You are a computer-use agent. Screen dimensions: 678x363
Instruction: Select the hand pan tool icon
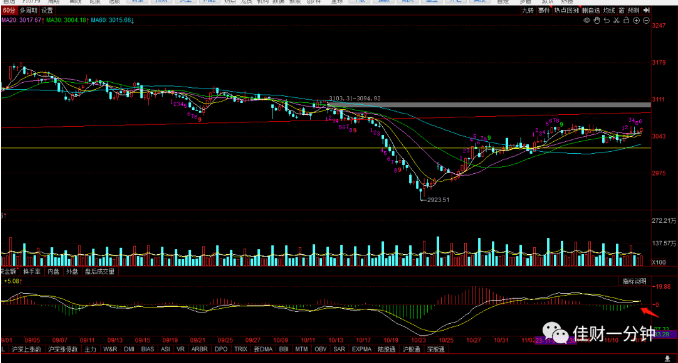597,20
